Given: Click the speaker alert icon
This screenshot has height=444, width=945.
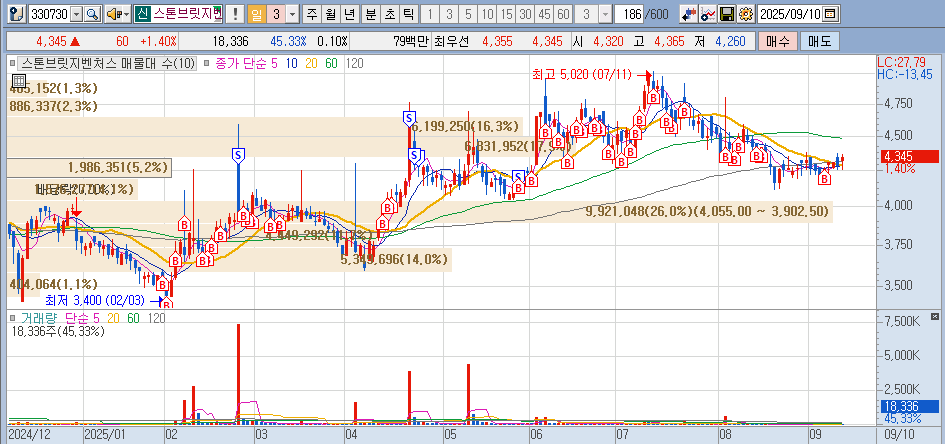Looking at the screenshot, I should [113, 14].
